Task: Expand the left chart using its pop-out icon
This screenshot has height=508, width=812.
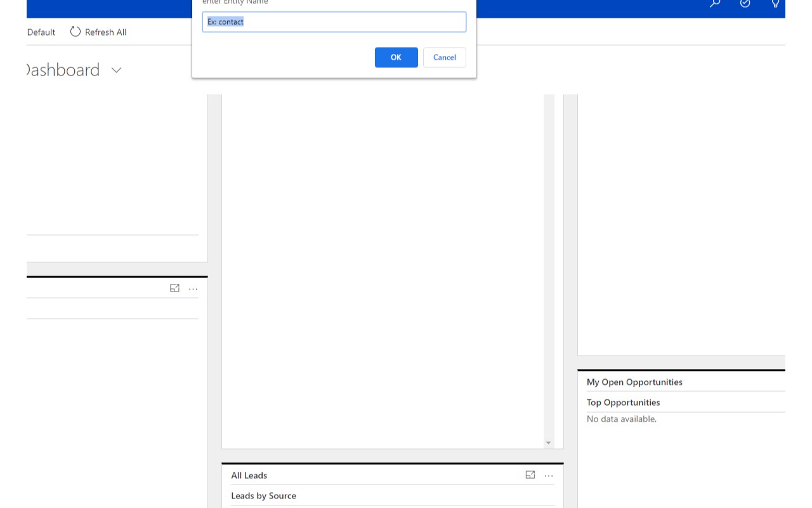Action: point(175,288)
